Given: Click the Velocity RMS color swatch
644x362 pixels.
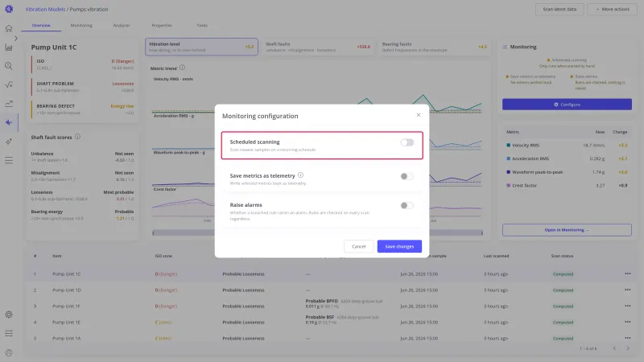Looking at the screenshot, I should 509,146.
